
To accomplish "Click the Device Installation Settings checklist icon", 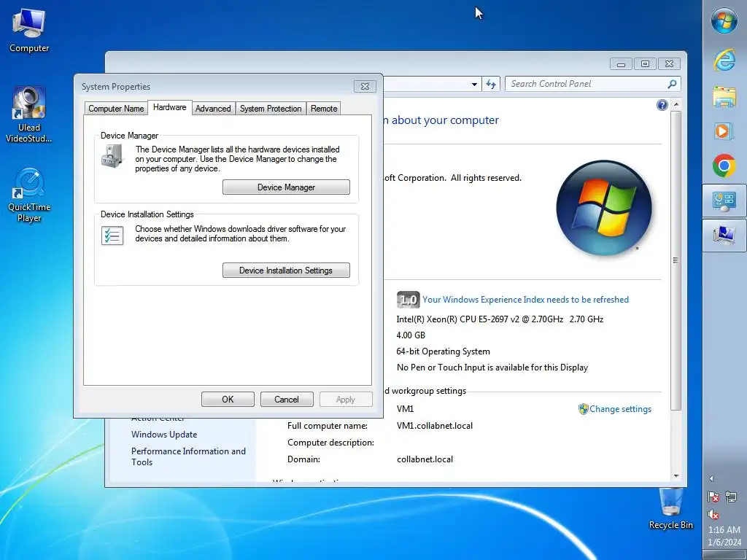I will [112, 236].
